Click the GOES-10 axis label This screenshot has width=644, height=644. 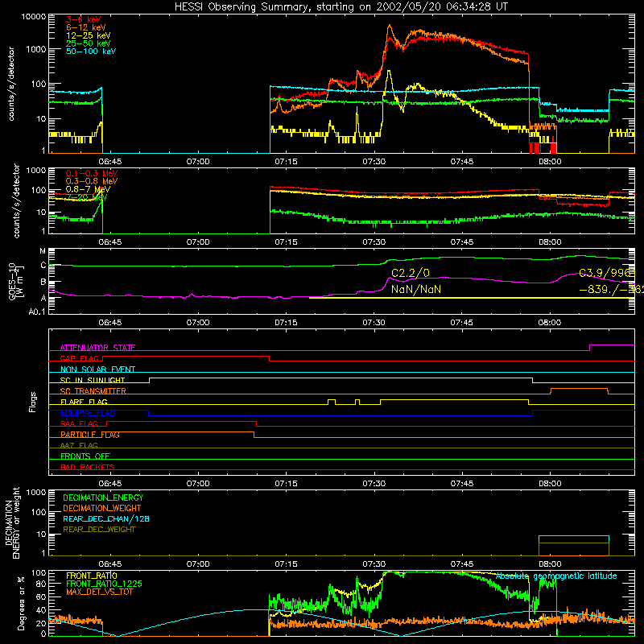[x=15, y=283]
